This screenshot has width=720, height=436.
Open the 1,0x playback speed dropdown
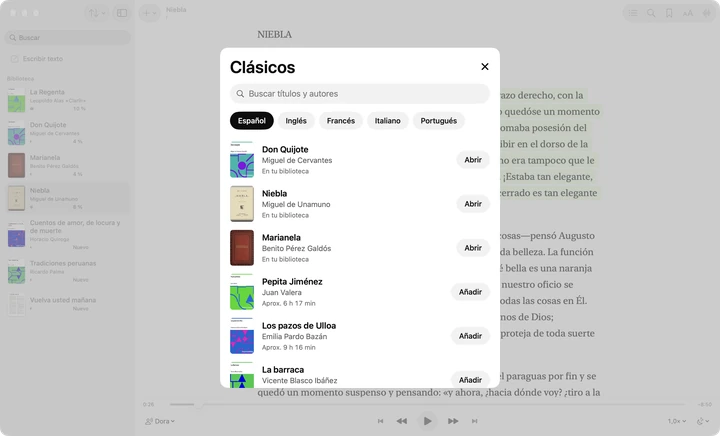[x=677, y=421]
